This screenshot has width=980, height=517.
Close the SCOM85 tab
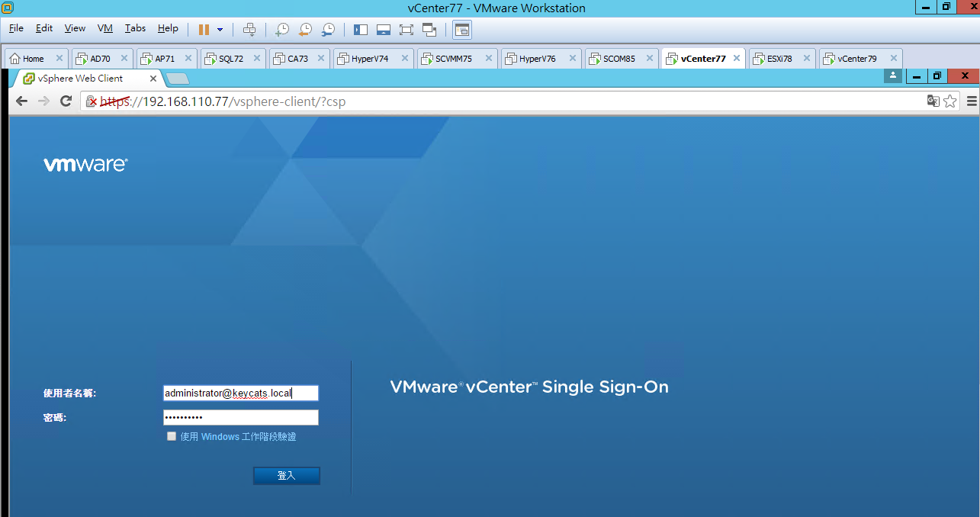point(649,59)
